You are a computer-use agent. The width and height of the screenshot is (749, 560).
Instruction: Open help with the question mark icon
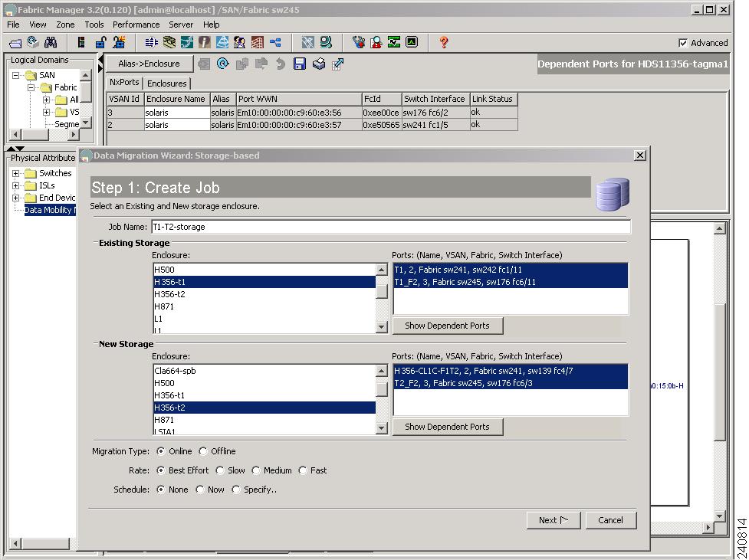pos(444,42)
